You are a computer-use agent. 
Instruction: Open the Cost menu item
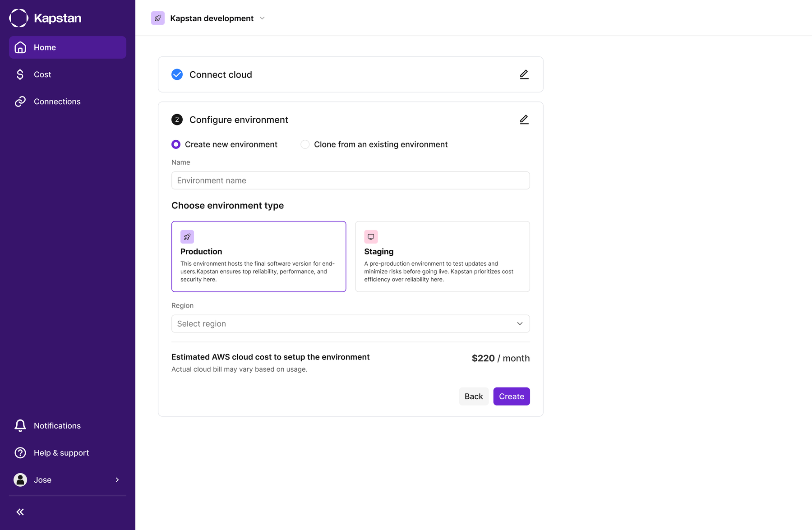pyautogui.click(x=68, y=74)
